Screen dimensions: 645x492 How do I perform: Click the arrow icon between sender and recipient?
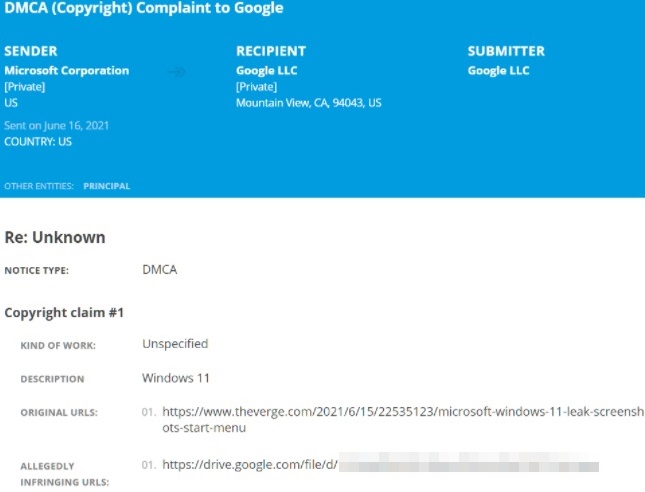[177, 72]
